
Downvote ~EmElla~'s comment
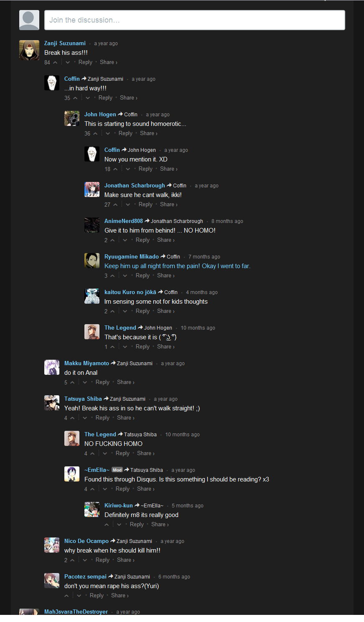(105, 489)
